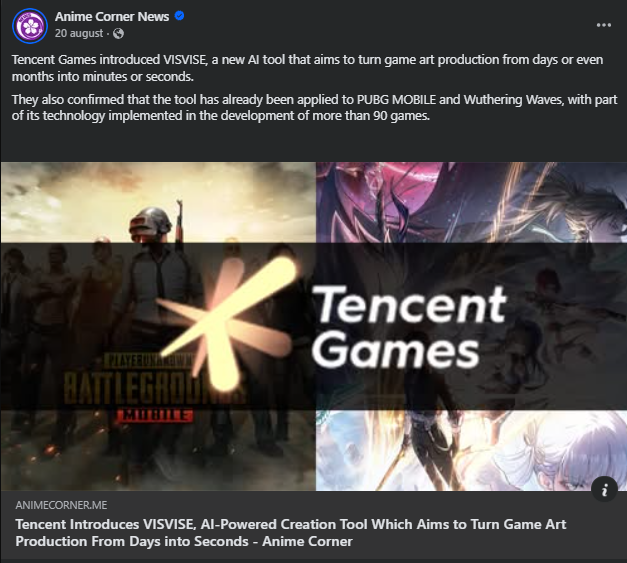Click the blue verified badge
The image size is (627, 563).
coord(180,16)
